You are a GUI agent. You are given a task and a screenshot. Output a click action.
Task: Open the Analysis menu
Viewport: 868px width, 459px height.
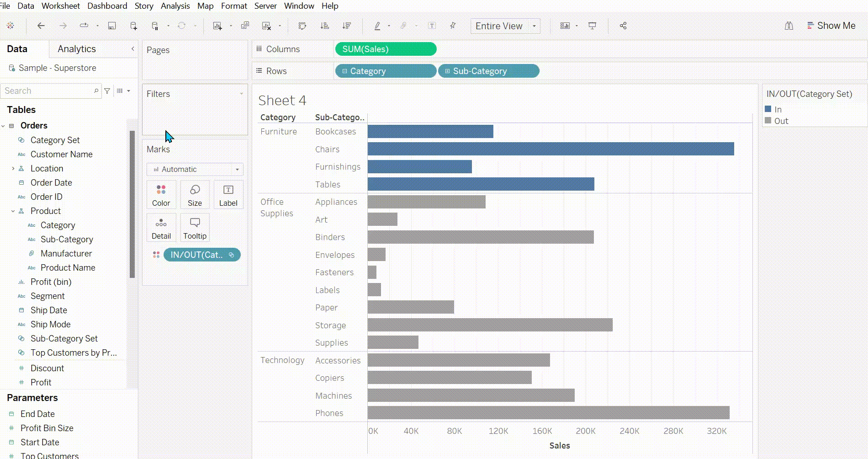pyautogui.click(x=175, y=6)
